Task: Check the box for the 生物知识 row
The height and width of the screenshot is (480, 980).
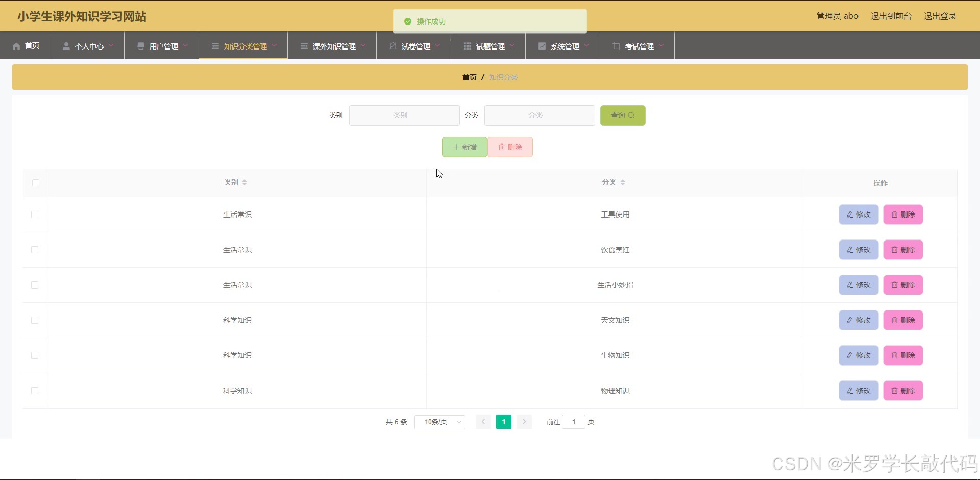Action: tap(35, 355)
